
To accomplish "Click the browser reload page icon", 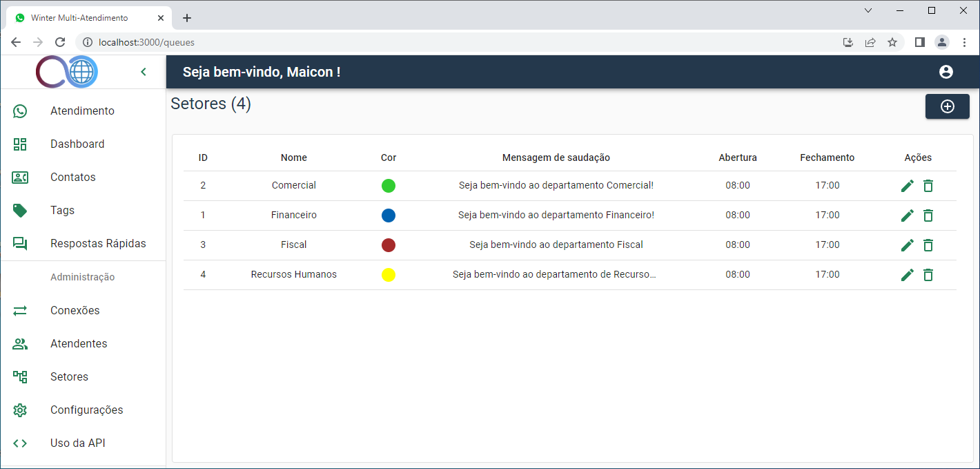I will (x=60, y=42).
